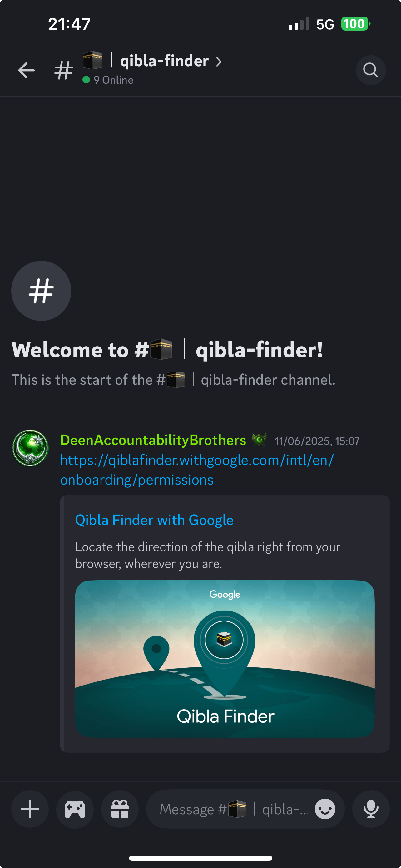Tap the message timestamp 11/06/2025, 15:07
Image resolution: width=401 pixels, height=868 pixels.
coord(317,441)
